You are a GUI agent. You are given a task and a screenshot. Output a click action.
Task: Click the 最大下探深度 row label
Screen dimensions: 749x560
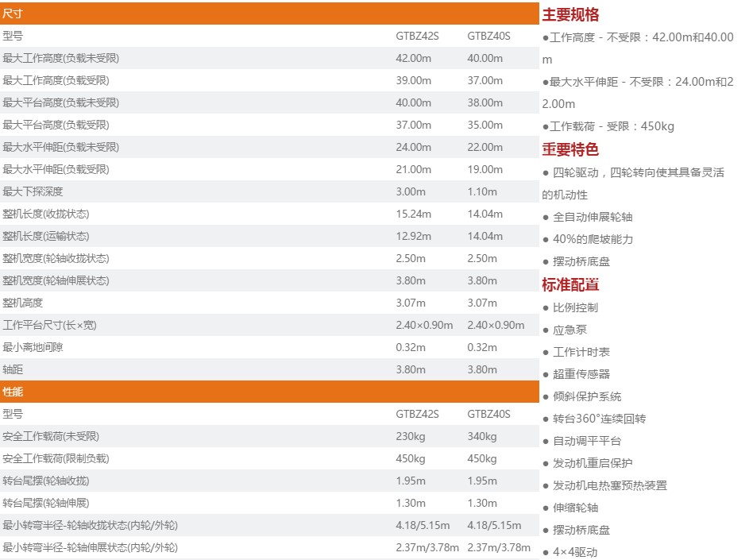33,191
